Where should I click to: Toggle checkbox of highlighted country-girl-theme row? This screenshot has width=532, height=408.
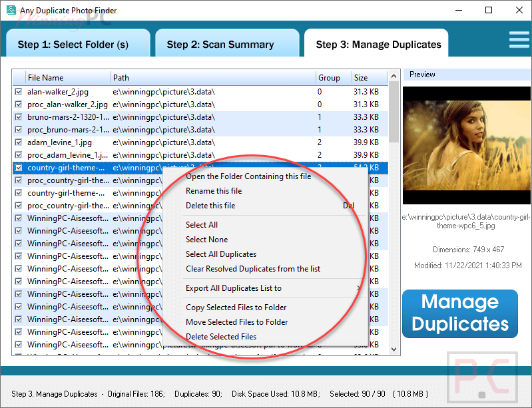tap(19, 168)
